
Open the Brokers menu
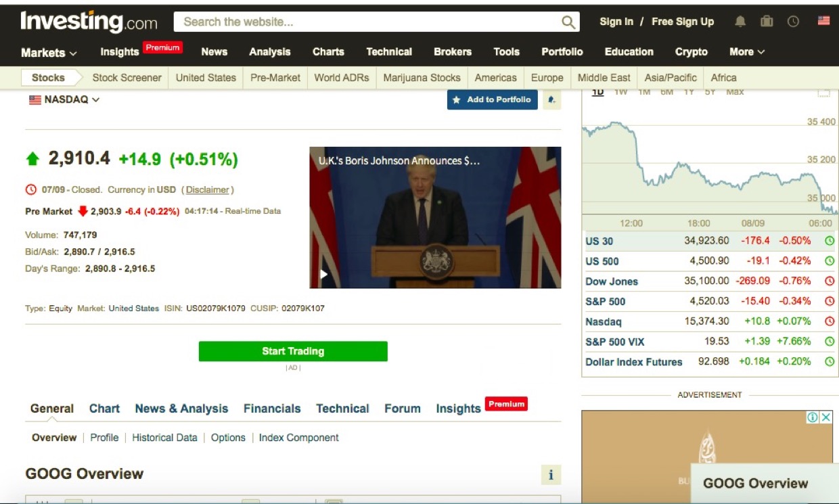click(453, 52)
